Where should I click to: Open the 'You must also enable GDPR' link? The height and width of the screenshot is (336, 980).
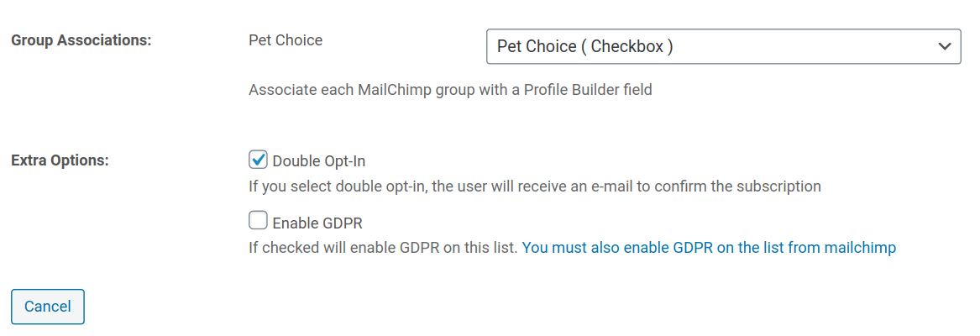point(709,248)
